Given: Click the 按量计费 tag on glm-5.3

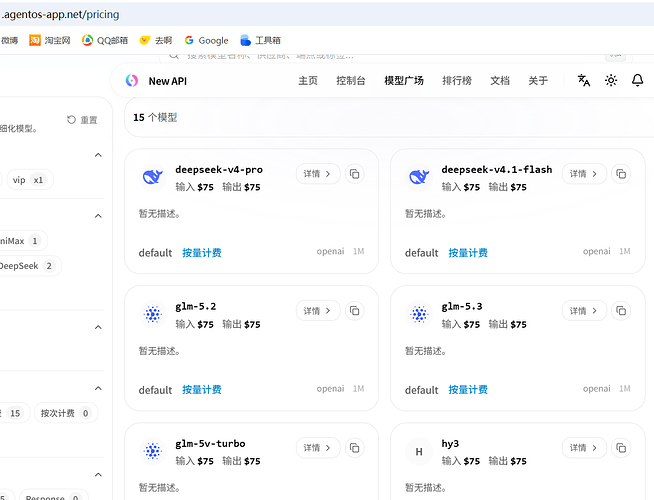Looking at the screenshot, I should coord(468,389).
